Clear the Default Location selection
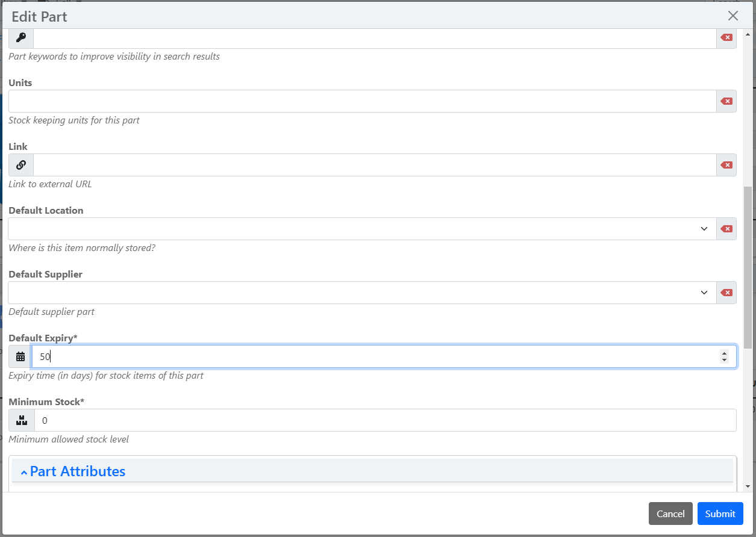The width and height of the screenshot is (756, 537). click(x=726, y=229)
